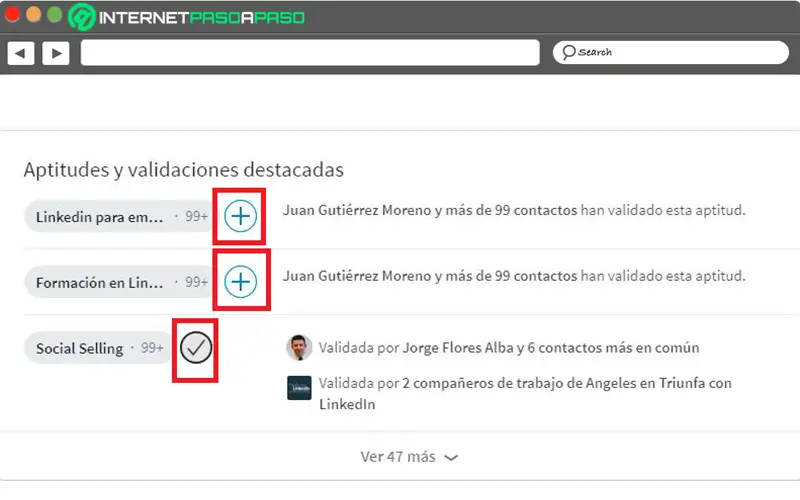This screenshot has height=500, width=800.
Task: Click the magnifier icon in Search box
Action: tap(569, 52)
